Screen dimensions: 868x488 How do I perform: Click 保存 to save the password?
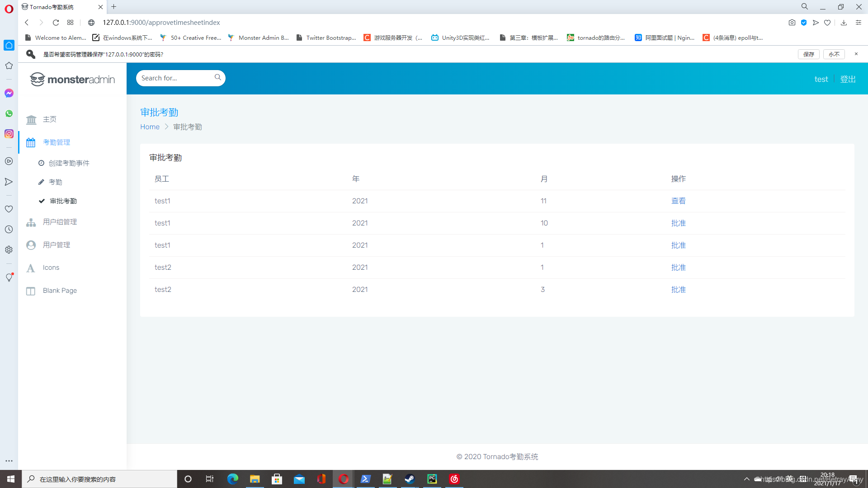click(808, 54)
